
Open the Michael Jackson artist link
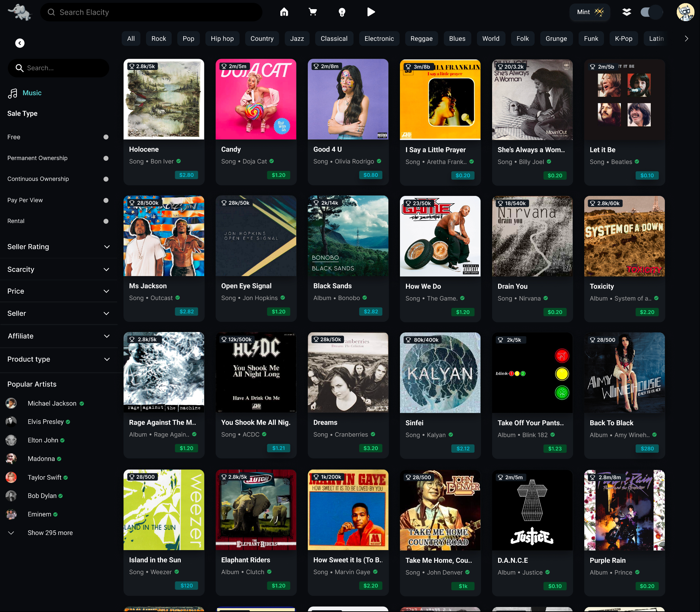[x=52, y=403]
